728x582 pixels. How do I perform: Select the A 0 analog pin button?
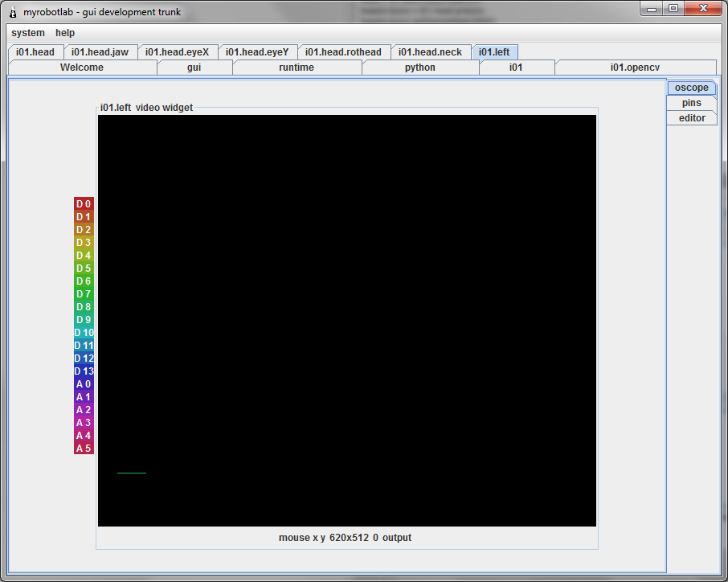click(x=84, y=384)
